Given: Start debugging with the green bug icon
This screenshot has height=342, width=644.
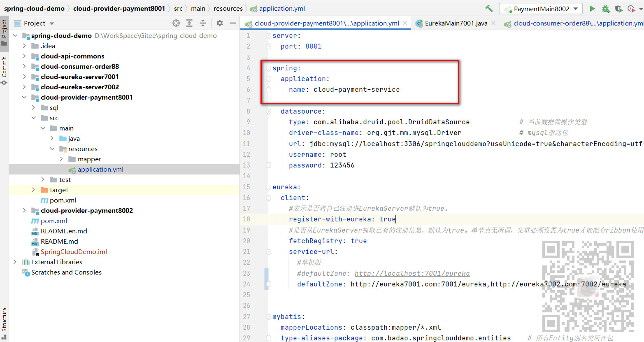Looking at the screenshot, I should click(605, 9).
